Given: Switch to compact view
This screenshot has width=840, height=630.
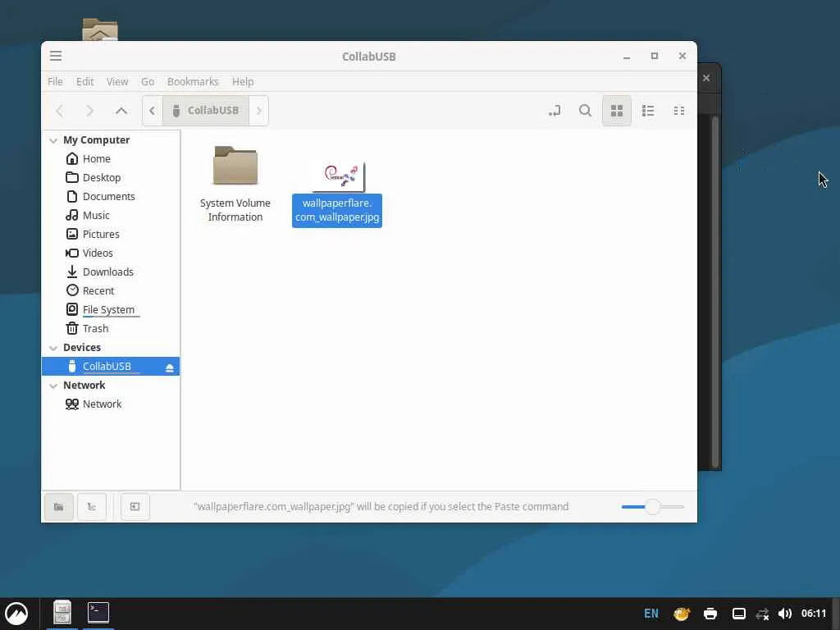Looking at the screenshot, I should [679, 111].
